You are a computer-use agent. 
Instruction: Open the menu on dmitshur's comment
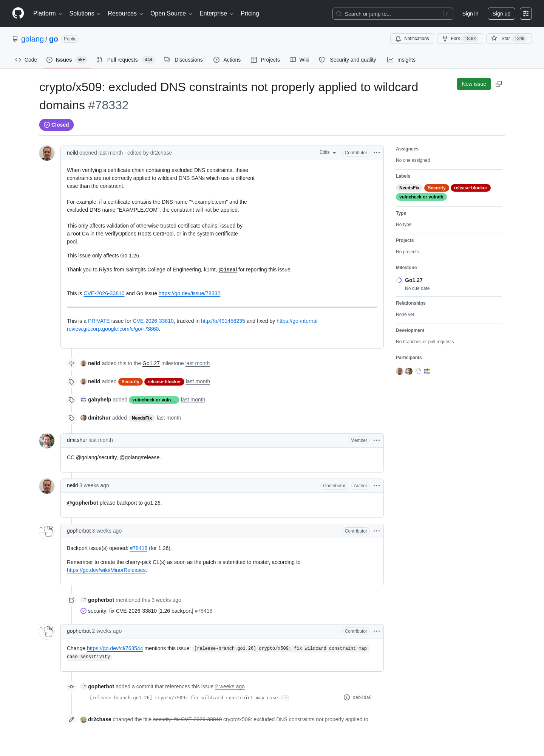click(x=377, y=440)
